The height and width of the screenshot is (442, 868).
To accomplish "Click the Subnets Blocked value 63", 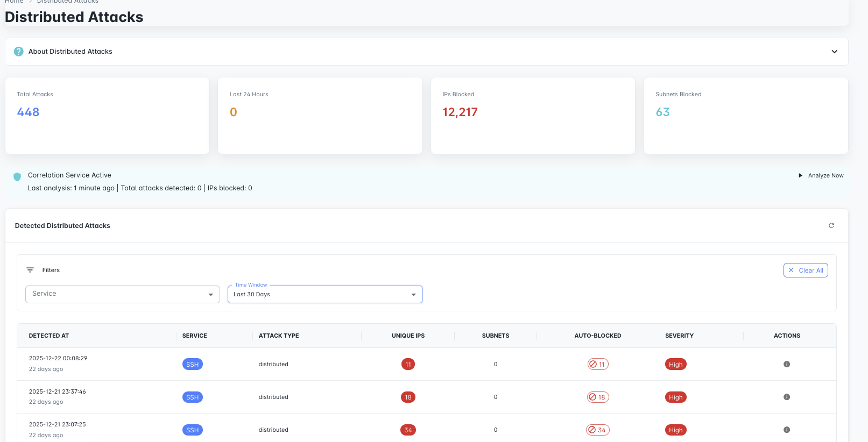I will [662, 112].
